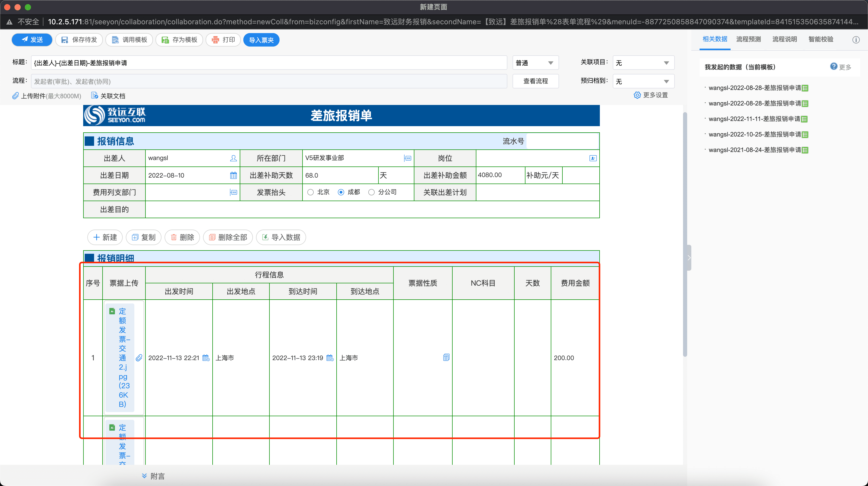Screen dimensions: 868x486
Task: Click form icon after wangsl-2022-10-25 entry
Action: 805,135
